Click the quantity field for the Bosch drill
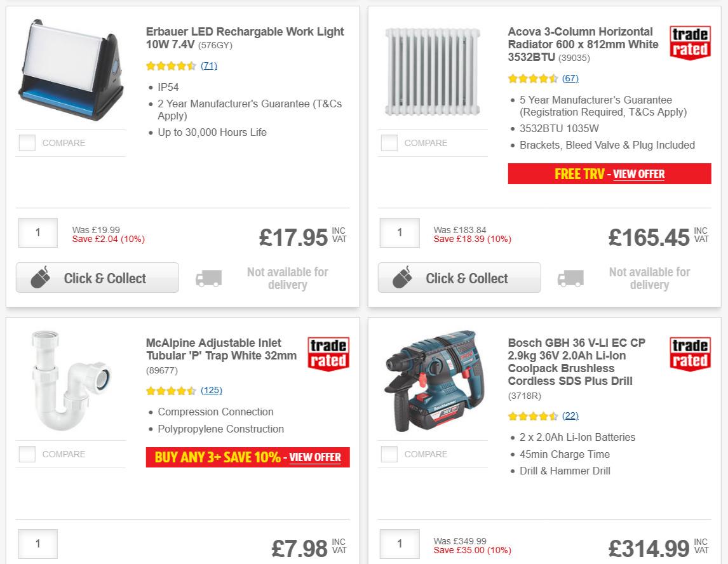The height and width of the screenshot is (564, 728). [399, 544]
